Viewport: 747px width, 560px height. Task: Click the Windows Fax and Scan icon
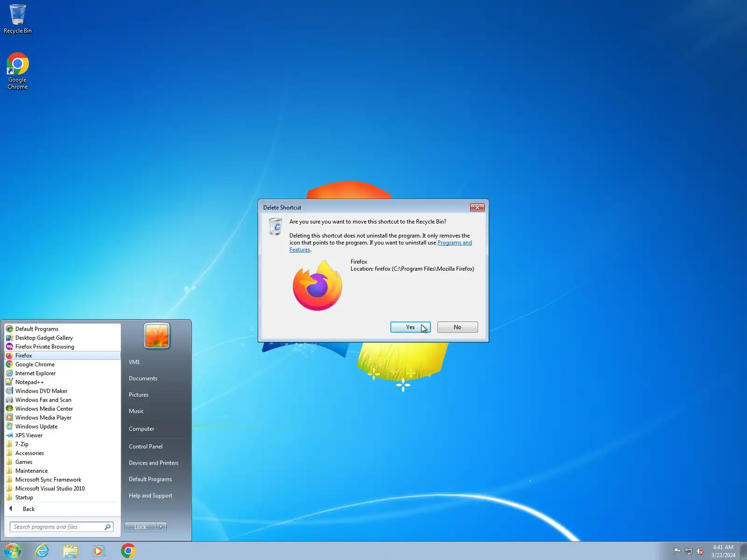click(x=9, y=400)
